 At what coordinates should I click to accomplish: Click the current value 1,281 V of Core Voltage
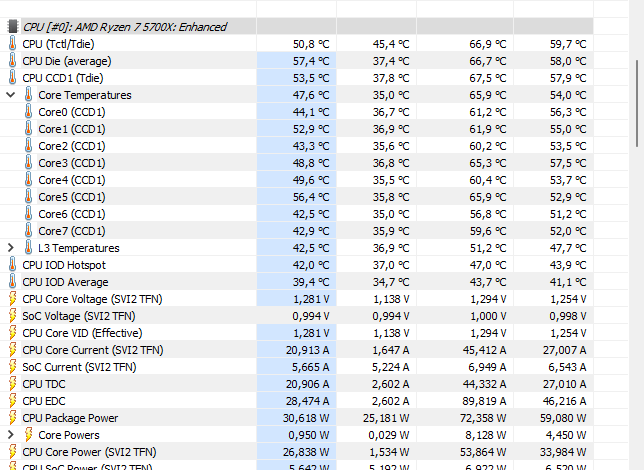click(x=311, y=299)
